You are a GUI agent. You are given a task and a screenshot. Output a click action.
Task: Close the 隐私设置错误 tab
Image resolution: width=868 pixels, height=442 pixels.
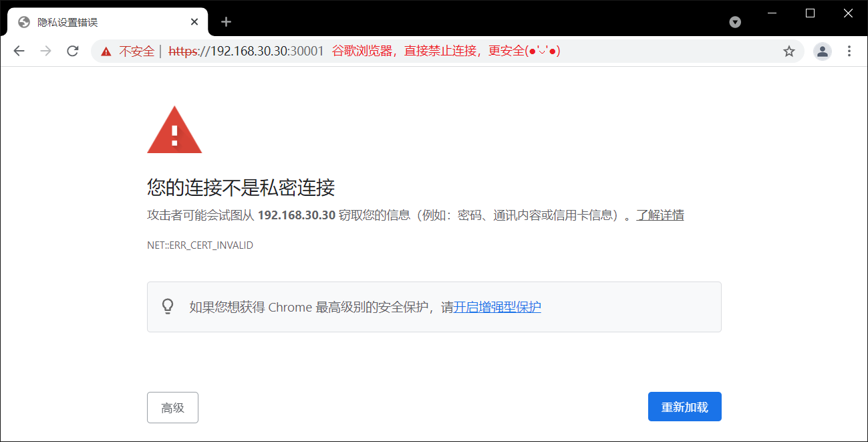point(194,22)
